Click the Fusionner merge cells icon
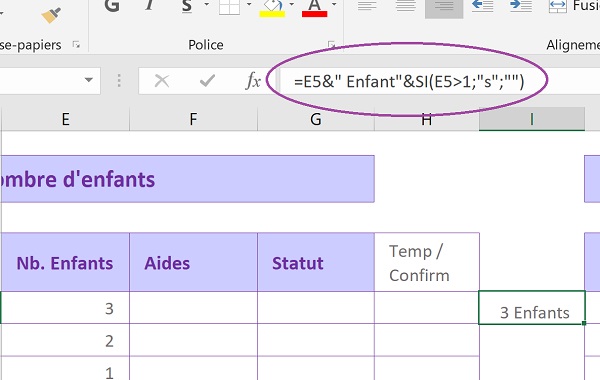This screenshot has width=600, height=380. (x=558, y=7)
